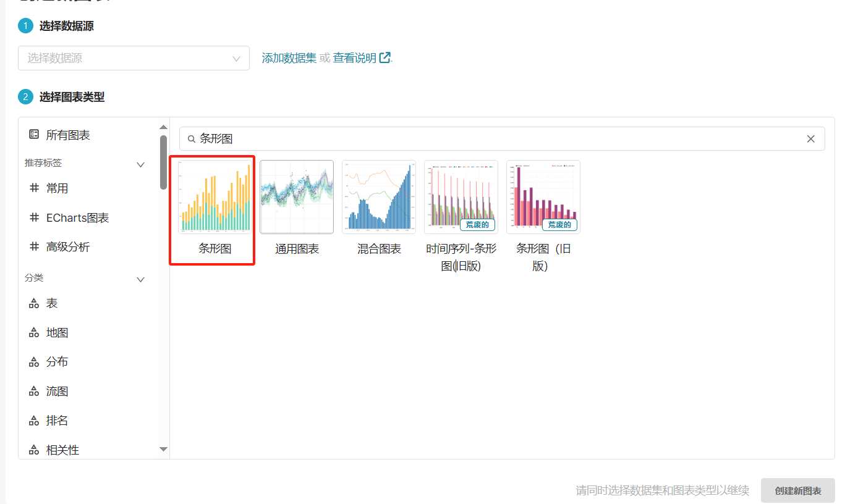This screenshot has height=504, width=845.
Task: Click the 添加数据集 link
Action: click(x=289, y=58)
